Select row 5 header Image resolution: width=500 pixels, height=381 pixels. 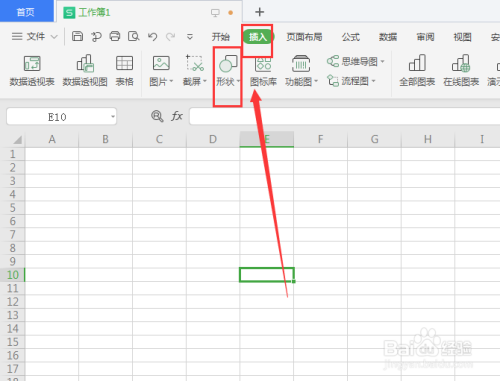click(13, 208)
